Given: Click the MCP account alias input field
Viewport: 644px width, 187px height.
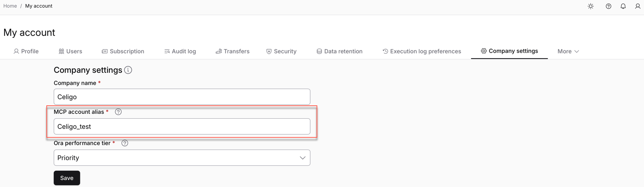Looking at the screenshot, I should pos(182,126).
